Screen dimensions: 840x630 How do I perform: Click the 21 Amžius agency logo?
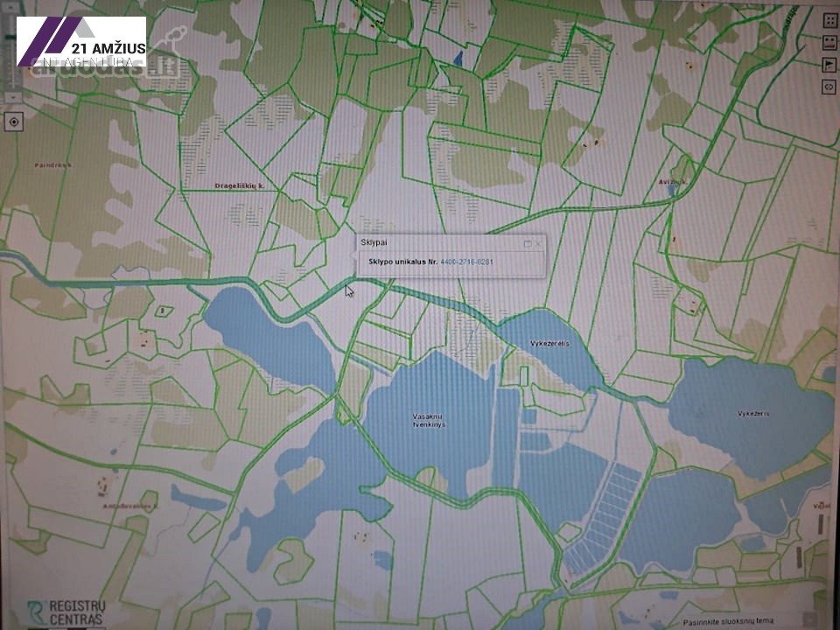81,41
